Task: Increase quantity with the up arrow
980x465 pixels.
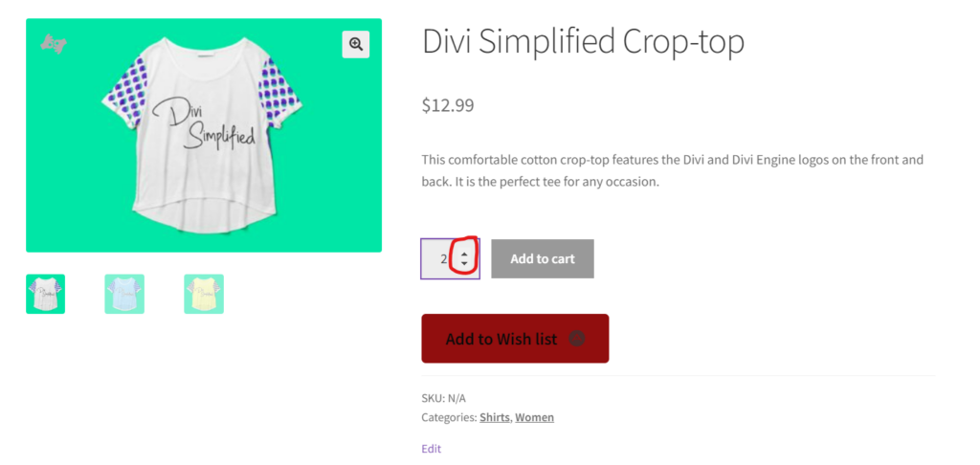Action: coord(464,254)
